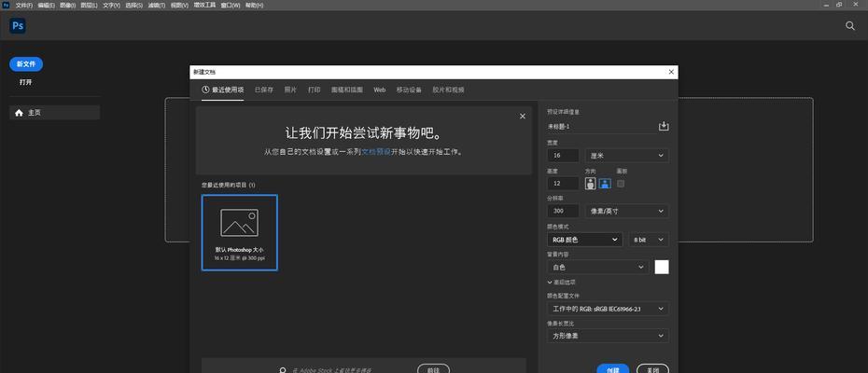Select the 最近使用项 tab

pos(222,90)
